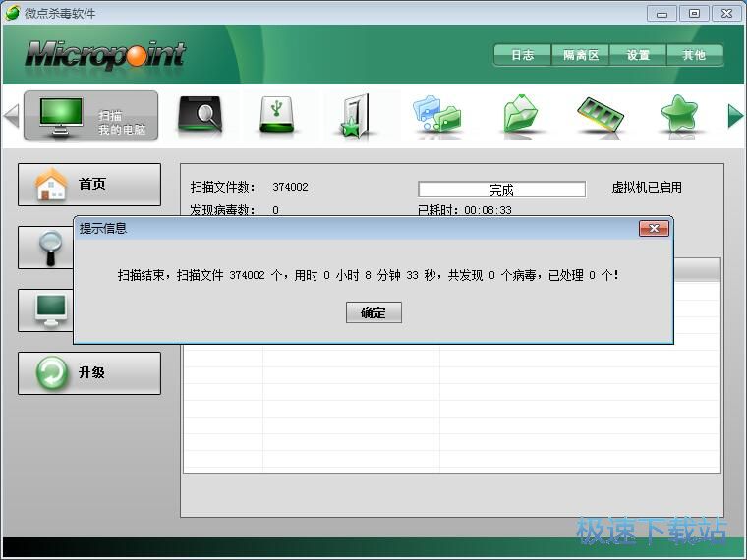Open the monitor sidebar button

click(x=46, y=310)
